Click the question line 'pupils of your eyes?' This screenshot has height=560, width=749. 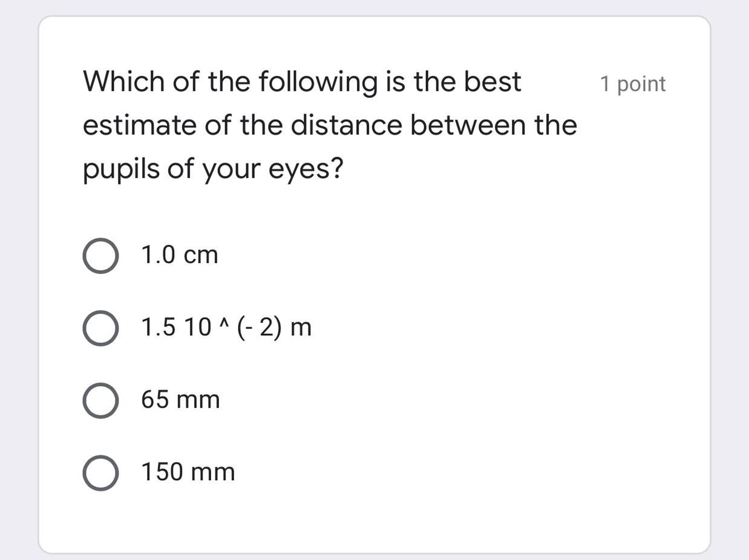pyautogui.click(x=213, y=169)
